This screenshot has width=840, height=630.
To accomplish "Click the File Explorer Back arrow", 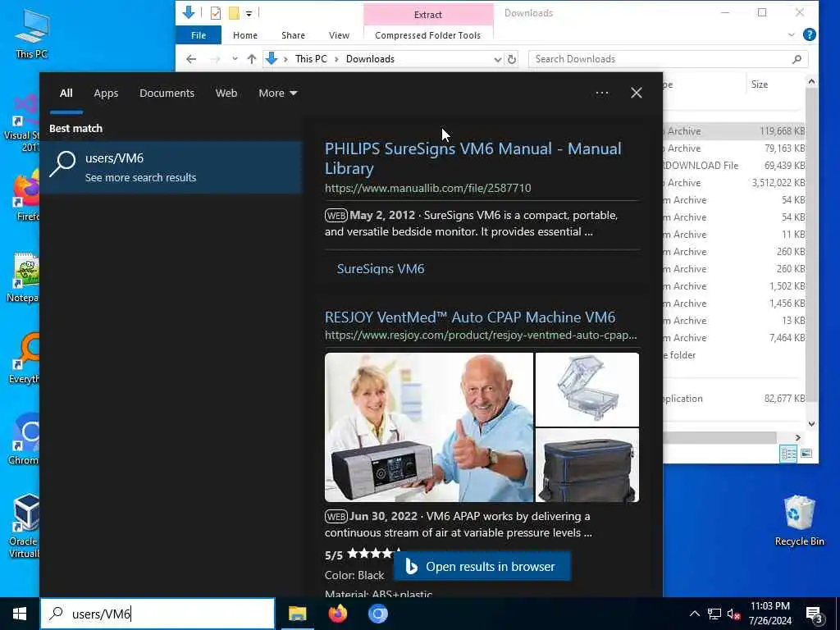I will tap(190, 59).
